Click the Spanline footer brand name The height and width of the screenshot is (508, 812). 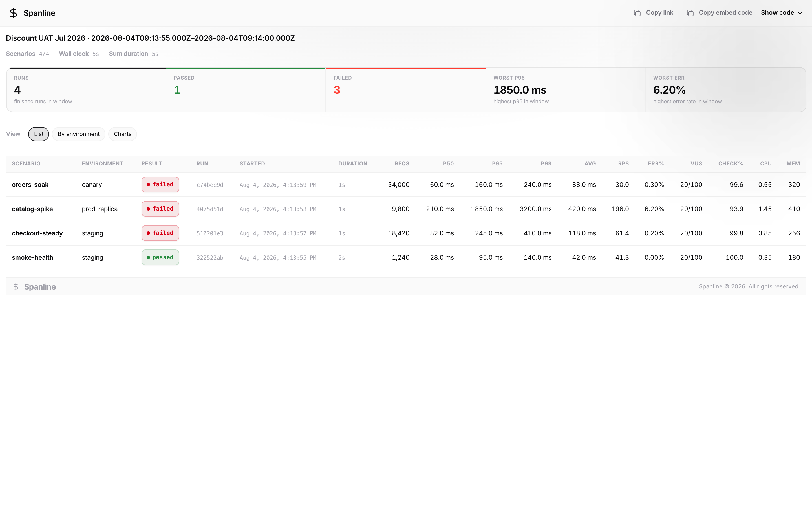pyautogui.click(x=40, y=286)
